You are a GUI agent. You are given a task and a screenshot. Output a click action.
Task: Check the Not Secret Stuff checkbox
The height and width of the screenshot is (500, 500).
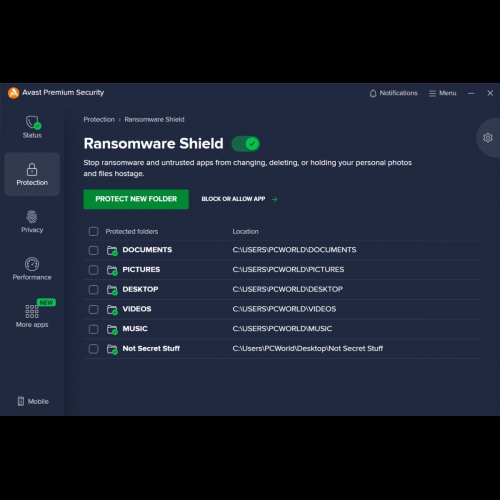94,349
